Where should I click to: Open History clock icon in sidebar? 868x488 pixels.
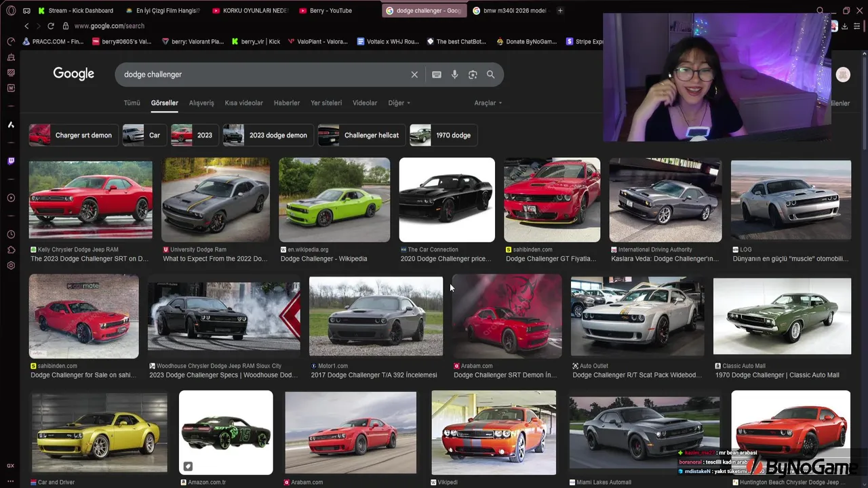pyautogui.click(x=11, y=235)
